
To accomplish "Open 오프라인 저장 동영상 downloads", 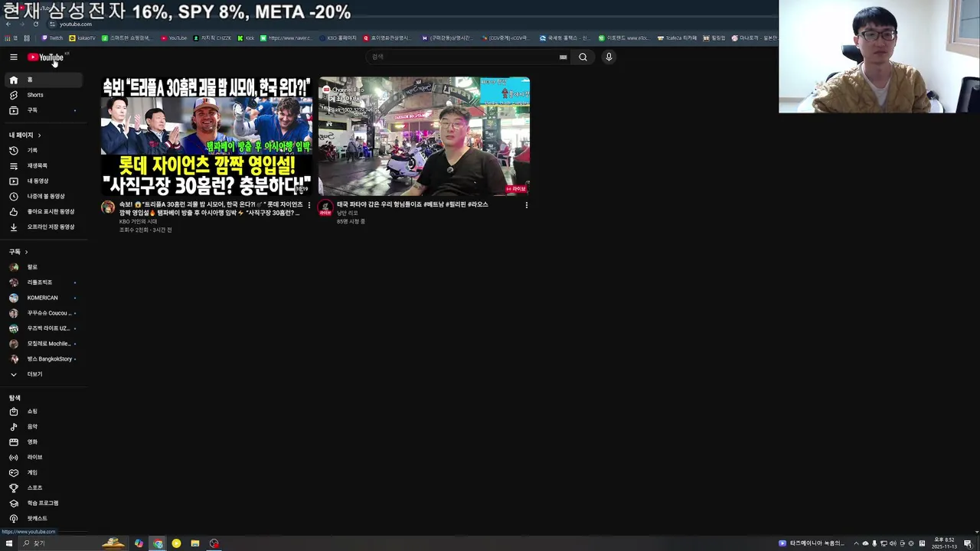I will tap(44, 227).
